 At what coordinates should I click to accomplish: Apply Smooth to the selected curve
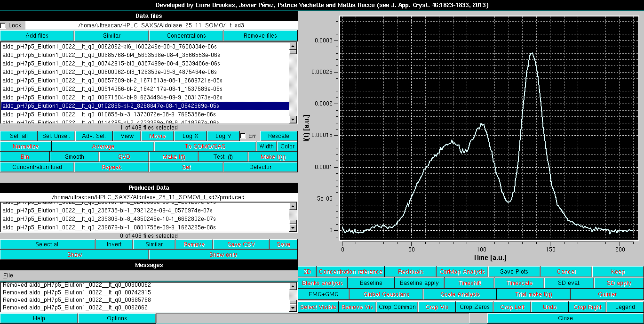point(74,156)
